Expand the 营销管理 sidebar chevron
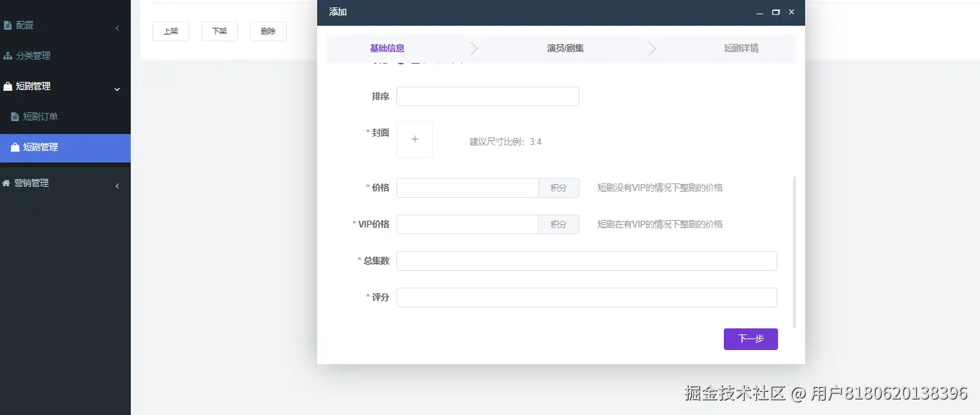Screen dimensions: 980x415 116,185
